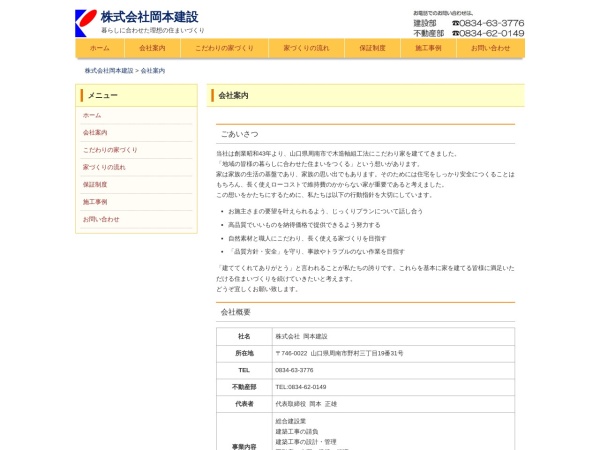600x450 pixels.
Task: Click the 株式会社岡本建設 site title
Action: pyautogui.click(x=150, y=17)
